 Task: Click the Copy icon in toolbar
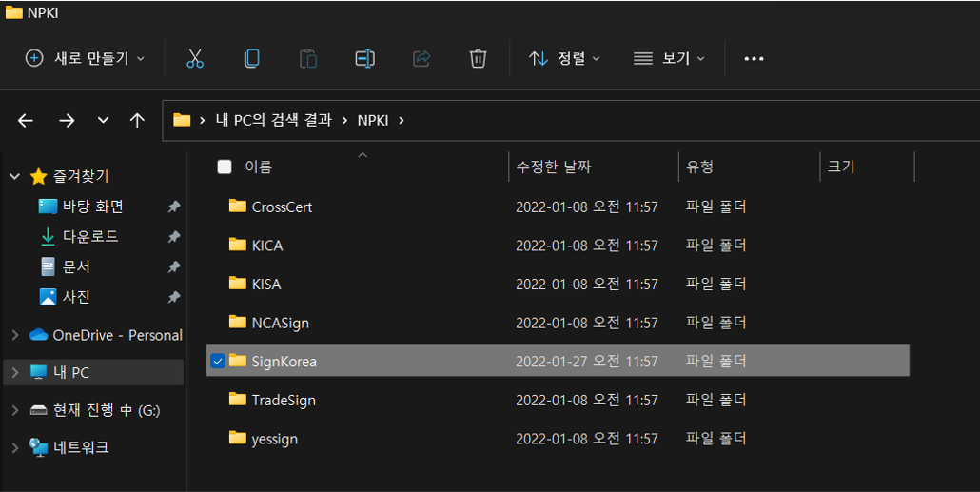(252, 59)
